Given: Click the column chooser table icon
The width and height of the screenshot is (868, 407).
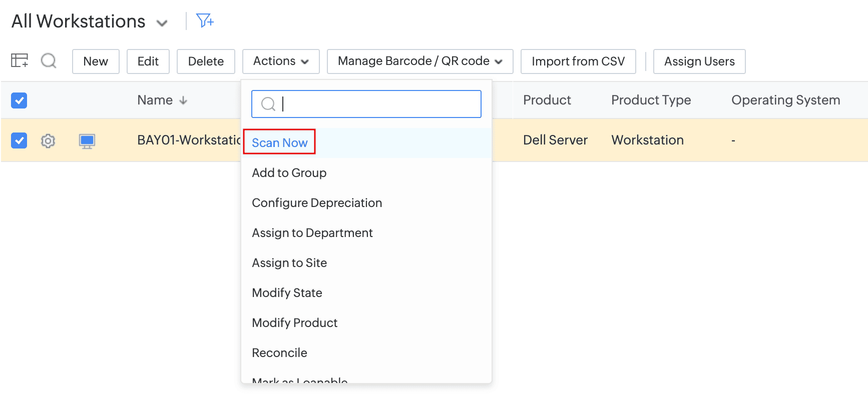Looking at the screenshot, I should click(x=20, y=61).
